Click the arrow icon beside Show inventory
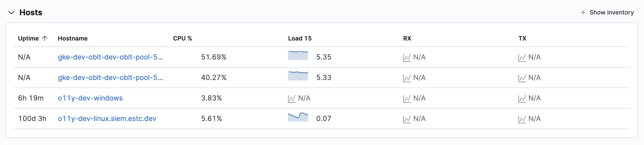 (x=583, y=12)
